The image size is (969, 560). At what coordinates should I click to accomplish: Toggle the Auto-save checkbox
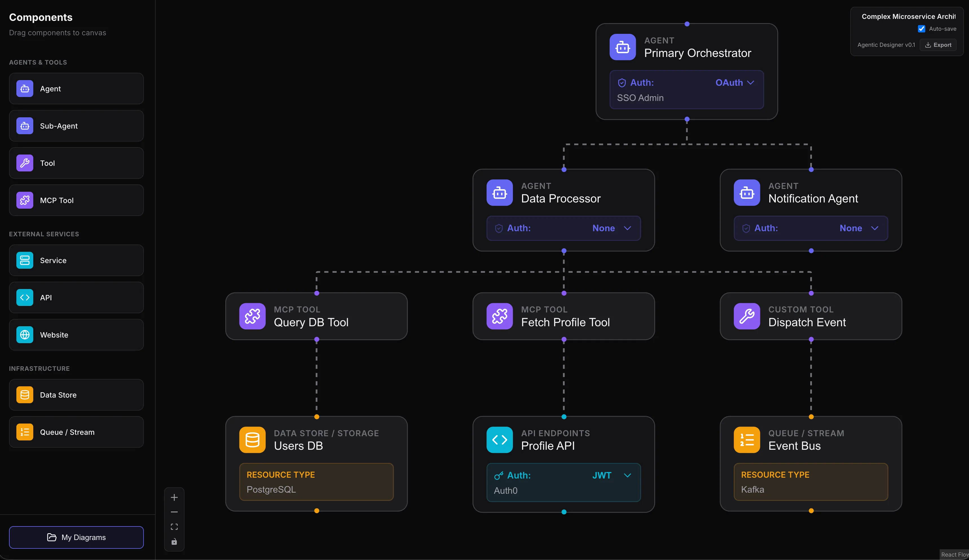pos(921,29)
